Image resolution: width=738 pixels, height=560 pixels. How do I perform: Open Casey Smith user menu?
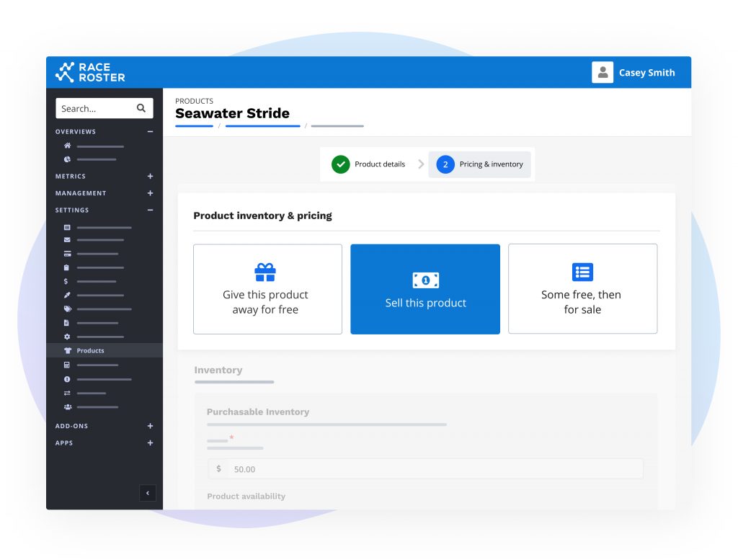pos(633,73)
